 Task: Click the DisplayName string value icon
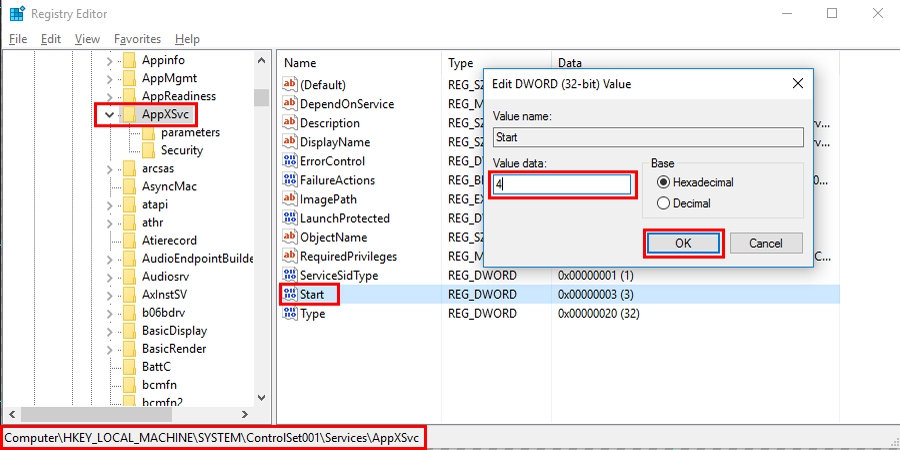tap(290, 141)
